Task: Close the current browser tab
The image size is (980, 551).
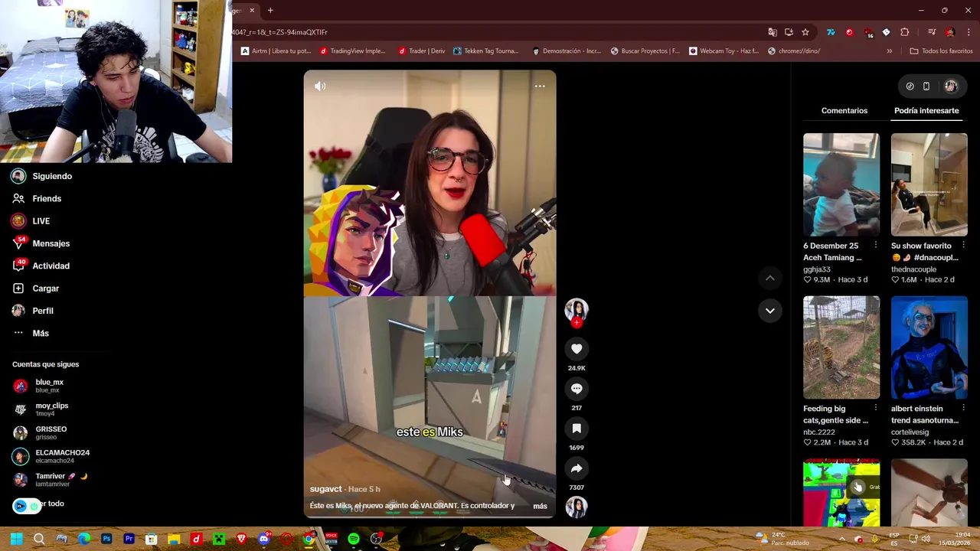Action: (x=252, y=11)
